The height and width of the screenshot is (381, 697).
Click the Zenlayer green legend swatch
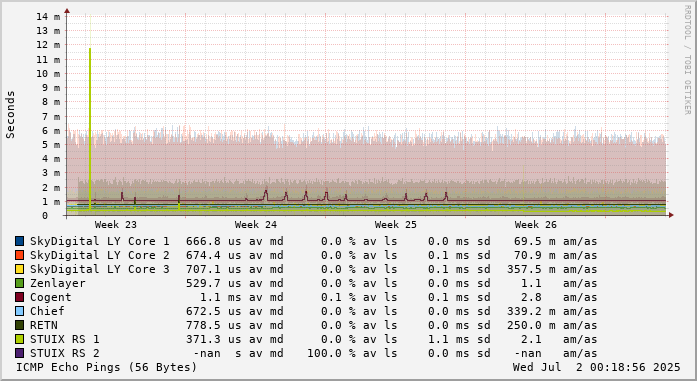click(x=20, y=283)
